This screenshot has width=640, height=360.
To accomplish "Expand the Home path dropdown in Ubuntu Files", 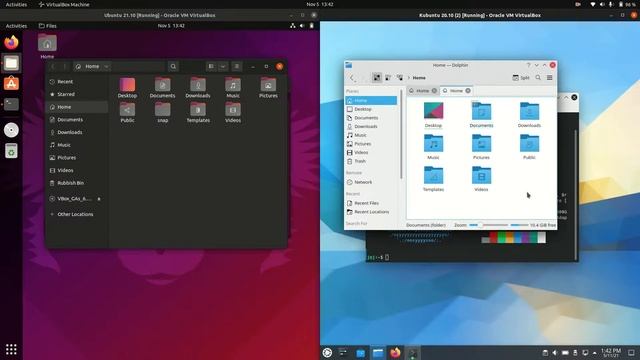I will coord(106,66).
